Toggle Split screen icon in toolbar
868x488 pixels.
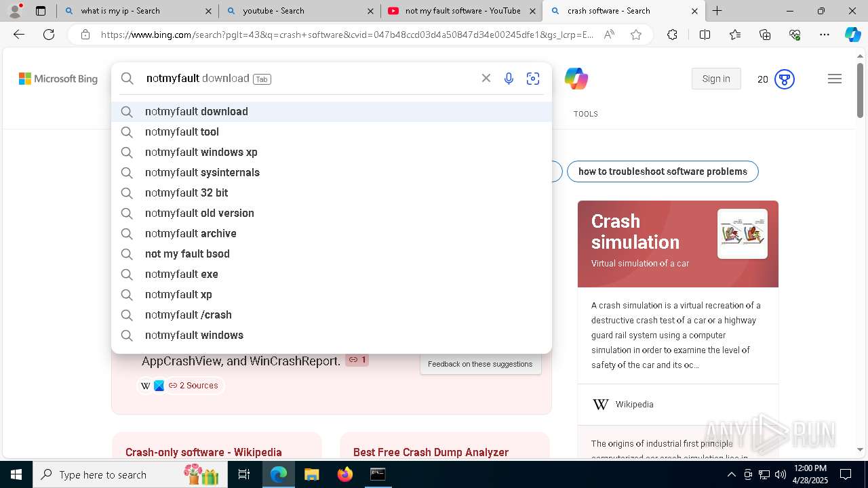[x=705, y=35]
